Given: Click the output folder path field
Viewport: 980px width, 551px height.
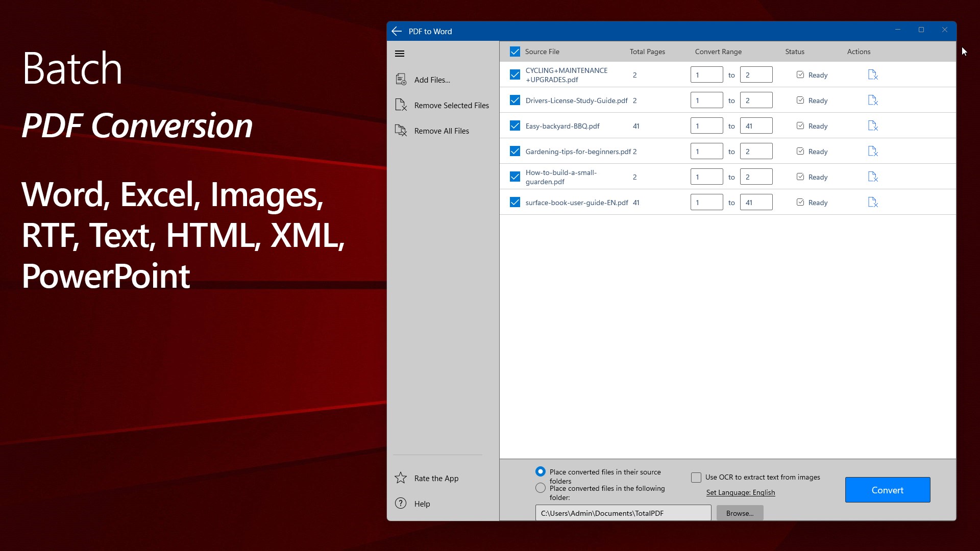Looking at the screenshot, I should click(623, 513).
